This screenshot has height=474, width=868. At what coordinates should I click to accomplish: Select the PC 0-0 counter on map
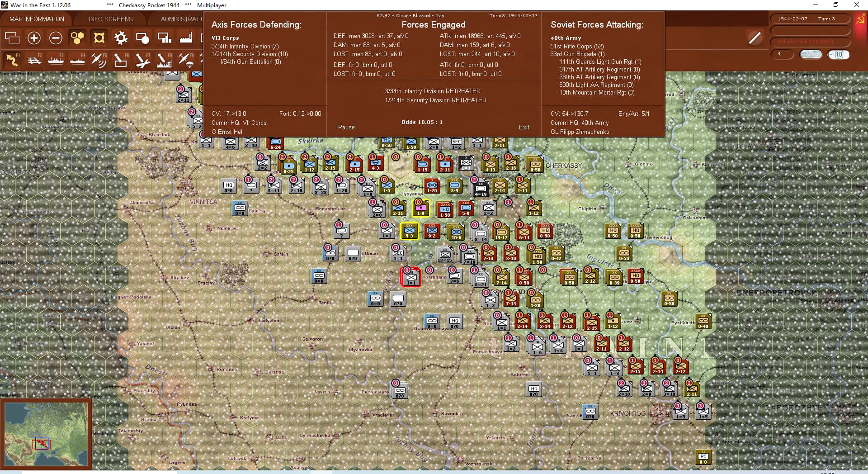(703, 457)
